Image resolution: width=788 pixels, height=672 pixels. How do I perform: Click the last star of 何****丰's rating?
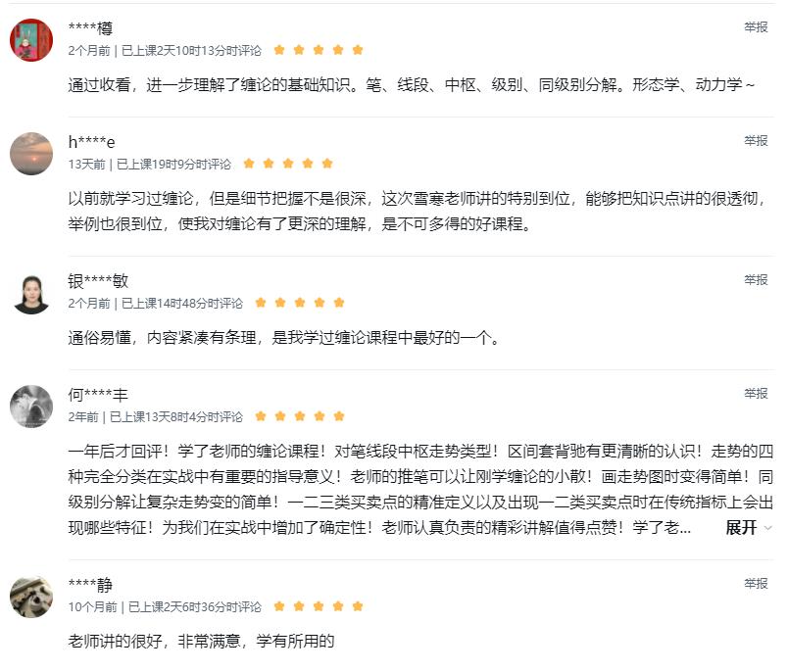point(339,416)
